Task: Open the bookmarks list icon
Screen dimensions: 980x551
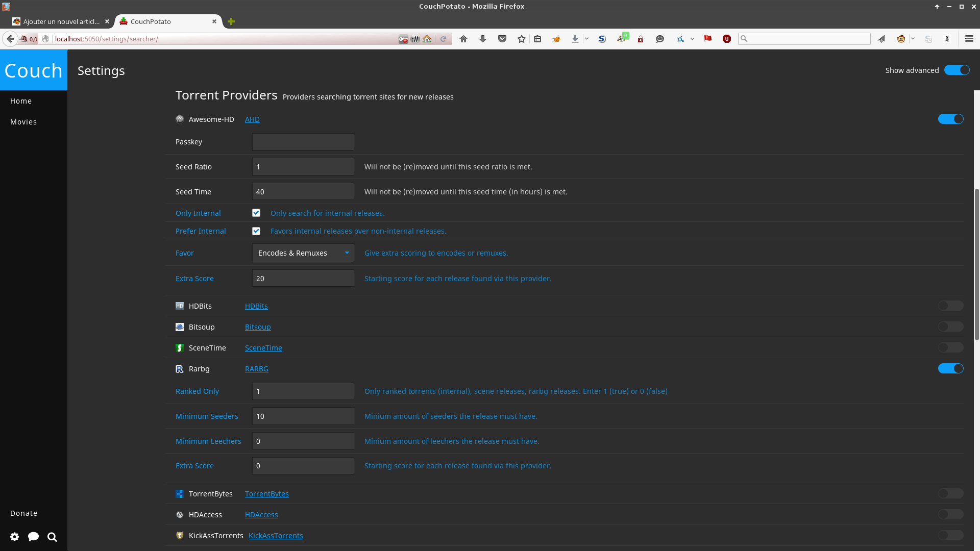Action: point(537,39)
